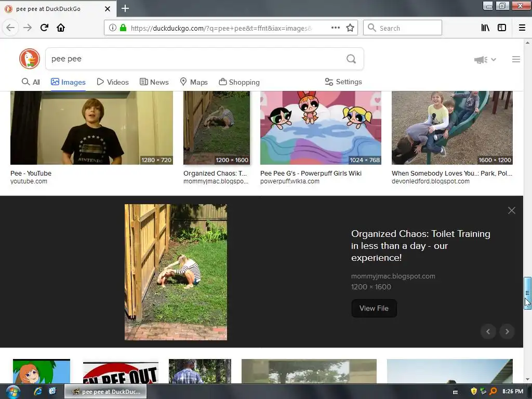Bookmark this page with the star
Screen dimensions: 532x399
(x=350, y=28)
